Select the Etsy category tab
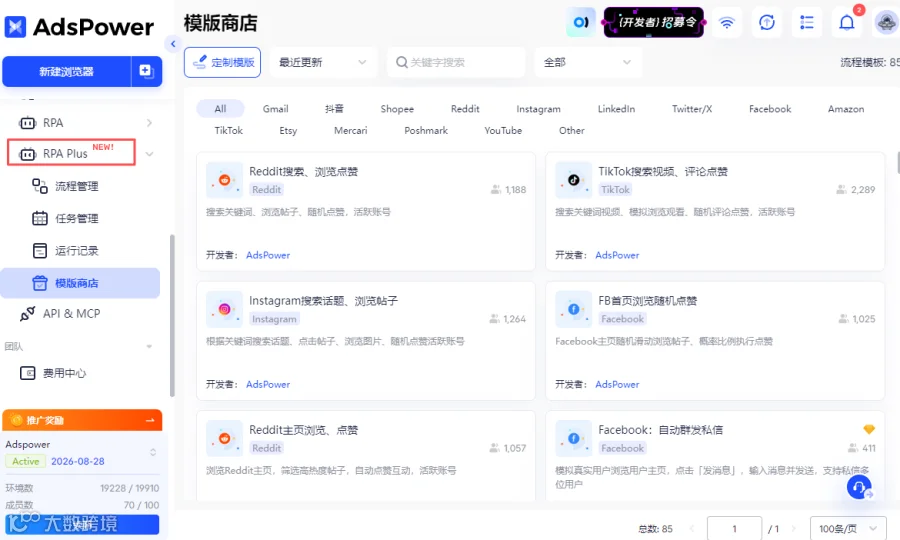Image resolution: width=900 pixels, height=540 pixels. [288, 130]
